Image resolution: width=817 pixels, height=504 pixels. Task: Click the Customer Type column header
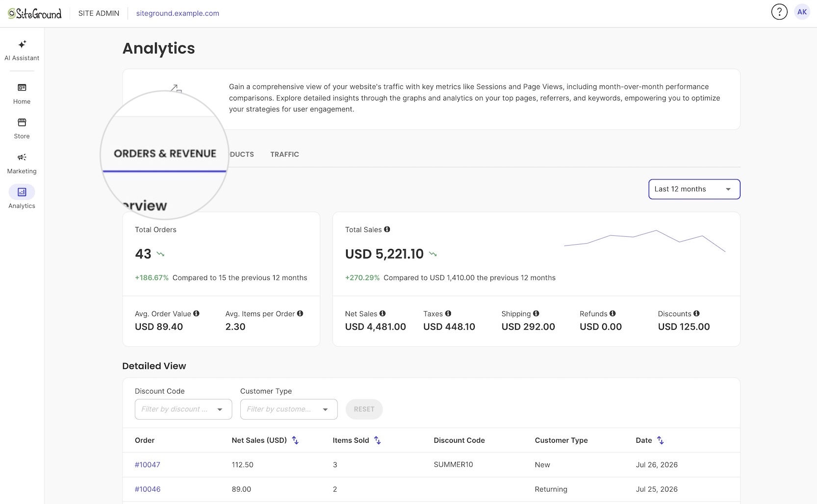click(561, 440)
